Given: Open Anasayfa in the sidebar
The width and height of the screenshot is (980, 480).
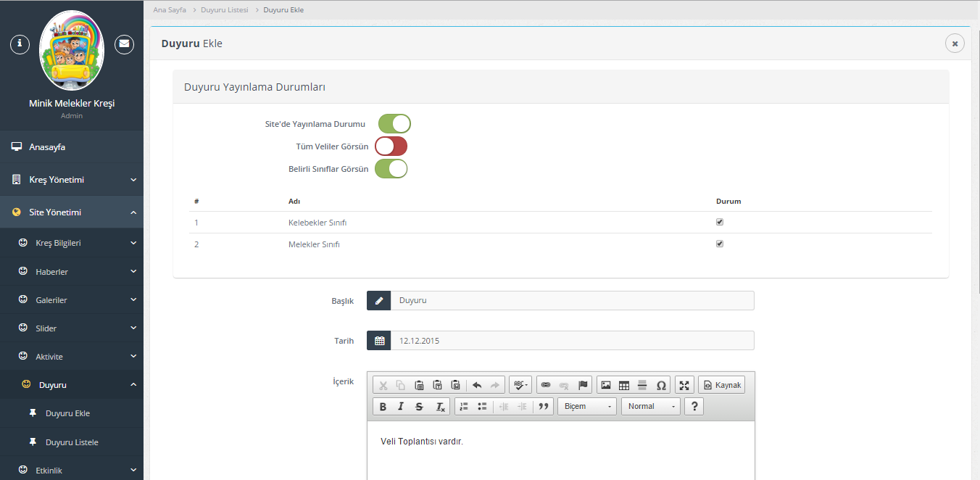Looking at the screenshot, I should point(47,147).
